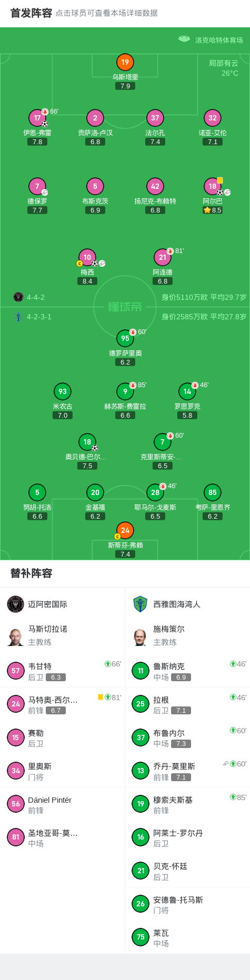
Task: Click the 西雅图海湾人 team crest
Action: 141,604
